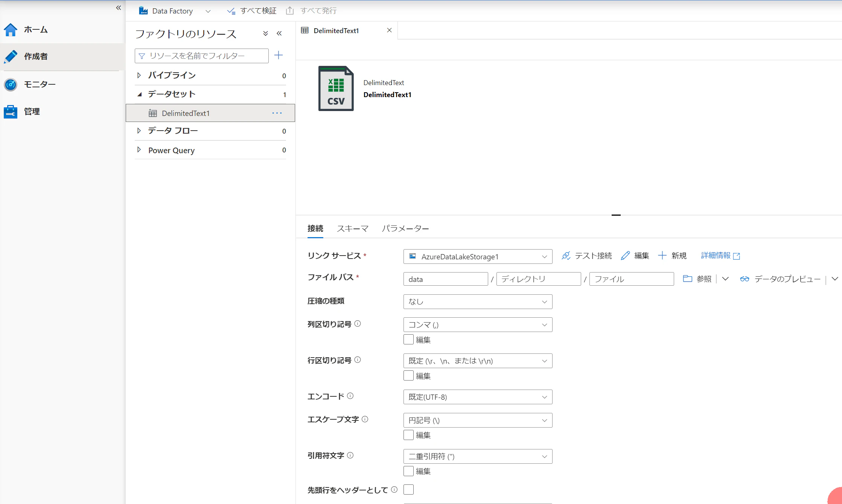Enable 編集 checkbox under 列区切り記号
This screenshot has height=504, width=842.
408,340
